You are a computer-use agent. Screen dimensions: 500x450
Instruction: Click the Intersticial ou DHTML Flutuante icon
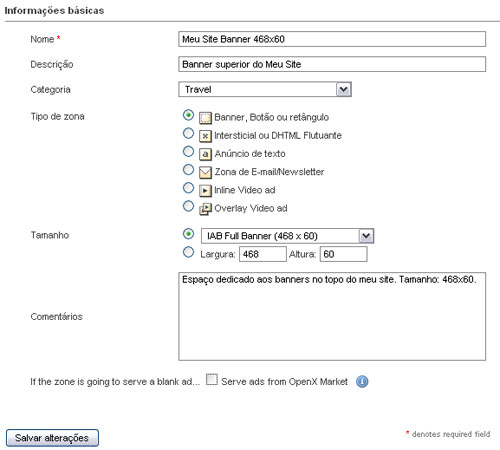(205, 136)
